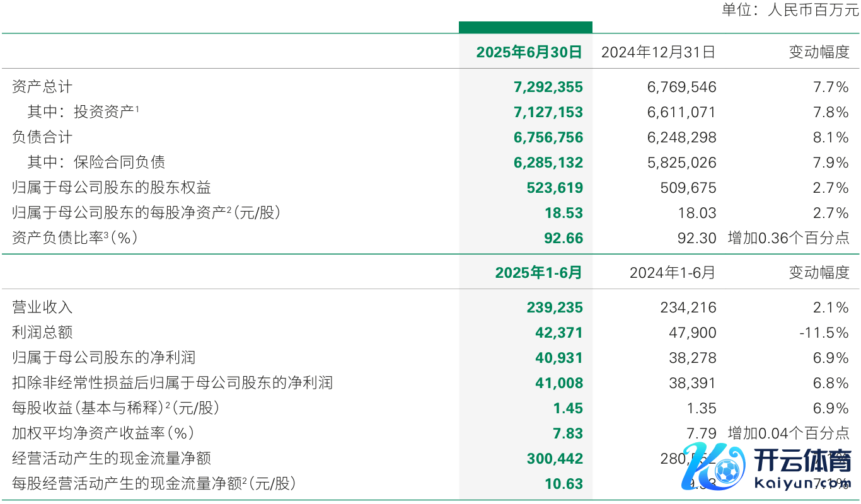Select the 利润总额 change of -11.5%
The height and width of the screenshot is (504, 861).
tap(824, 333)
